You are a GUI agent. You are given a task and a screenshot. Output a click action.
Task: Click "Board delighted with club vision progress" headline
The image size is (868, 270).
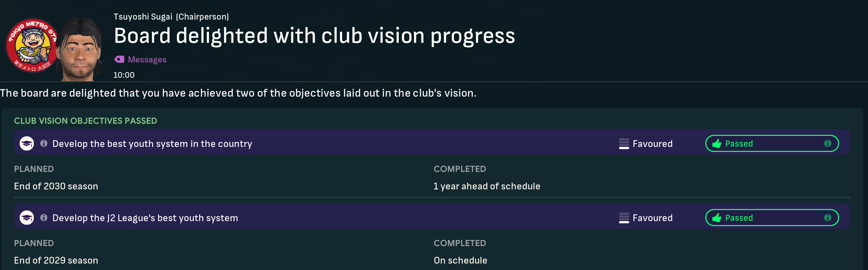click(x=314, y=36)
